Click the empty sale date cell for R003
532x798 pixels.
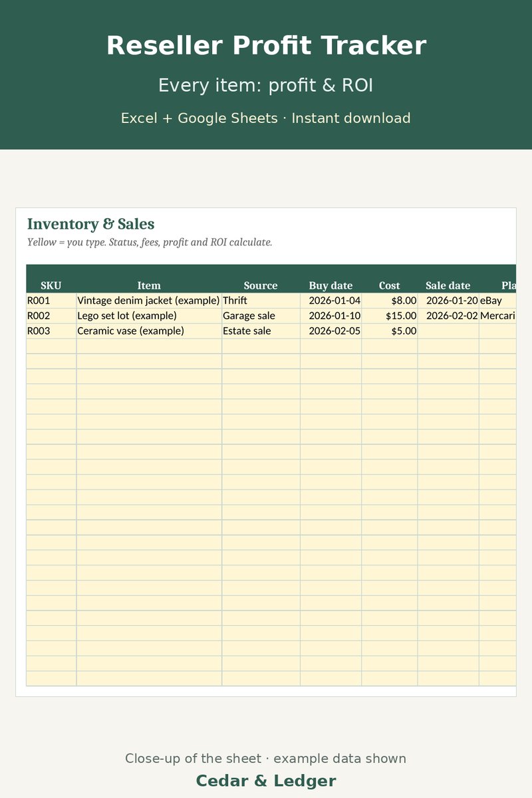pyautogui.click(x=448, y=331)
